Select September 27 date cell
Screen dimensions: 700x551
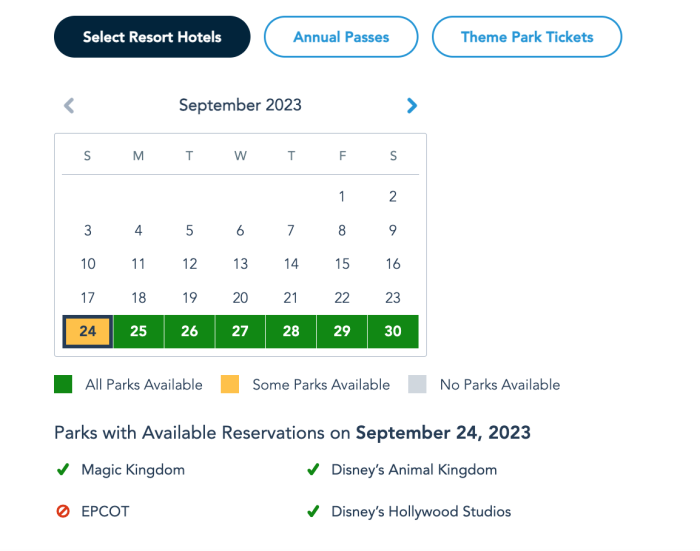coord(240,331)
